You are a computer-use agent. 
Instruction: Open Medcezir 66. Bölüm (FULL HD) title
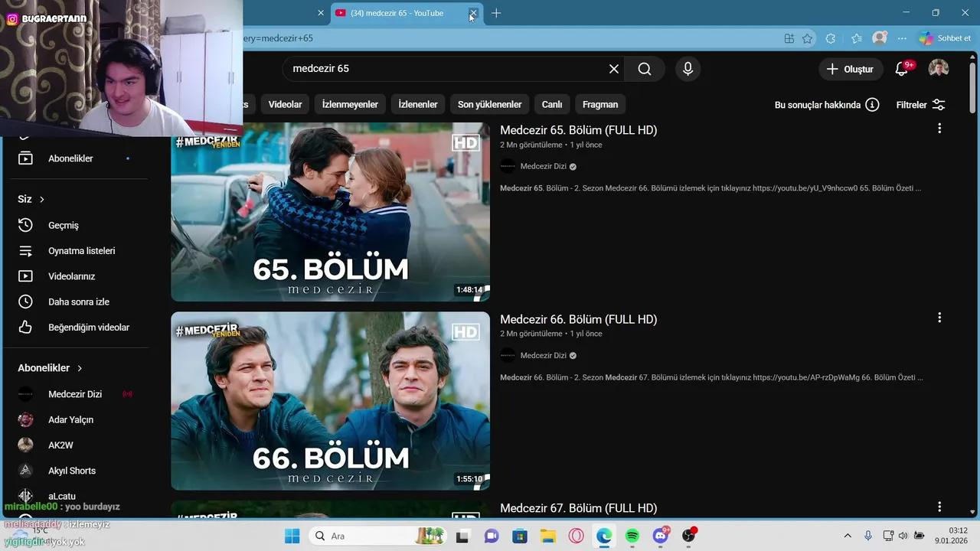point(579,319)
